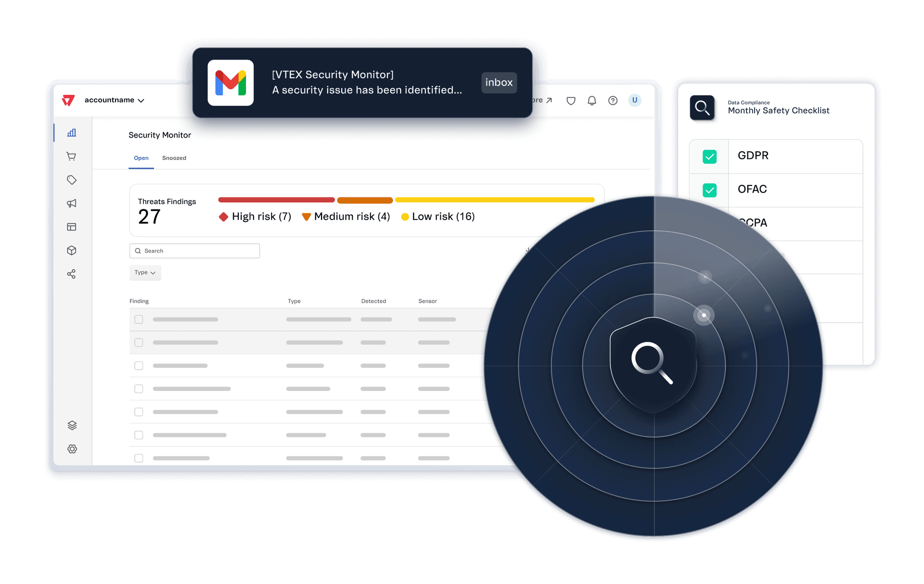This screenshot has height=584, width=924.
Task: Select the Open tab in Security Monitor
Action: point(141,157)
